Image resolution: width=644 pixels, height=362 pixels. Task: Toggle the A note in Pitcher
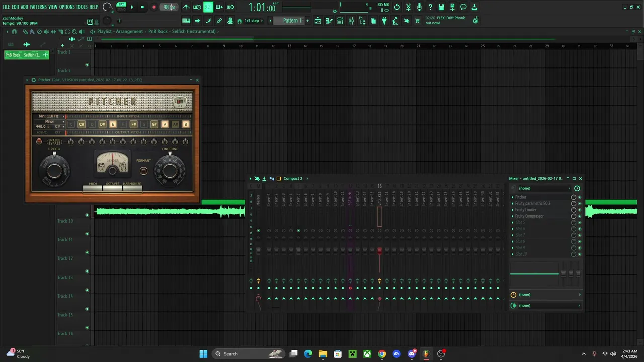click(165, 124)
